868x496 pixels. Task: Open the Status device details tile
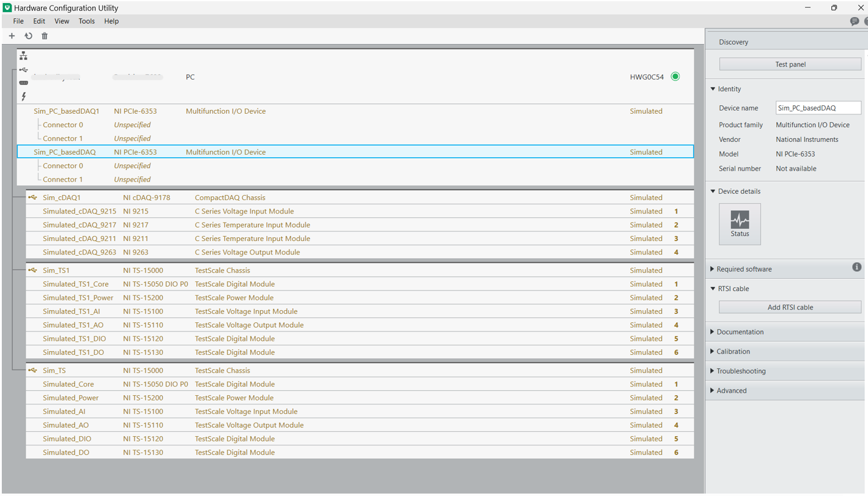(740, 224)
